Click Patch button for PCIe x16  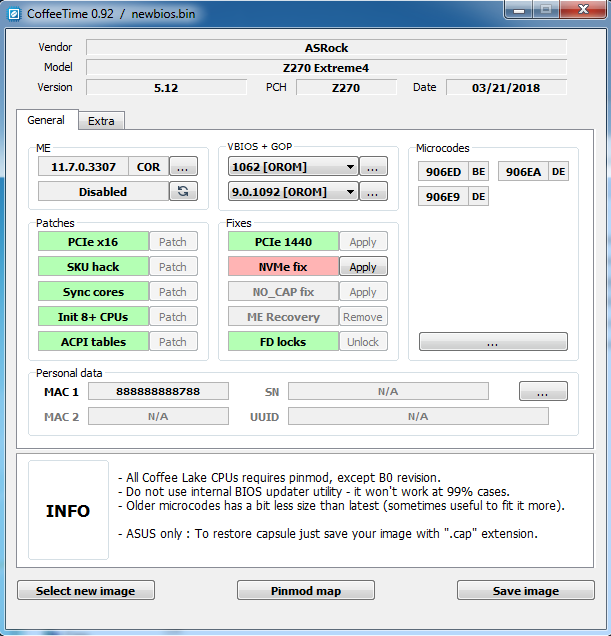pos(173,242)
